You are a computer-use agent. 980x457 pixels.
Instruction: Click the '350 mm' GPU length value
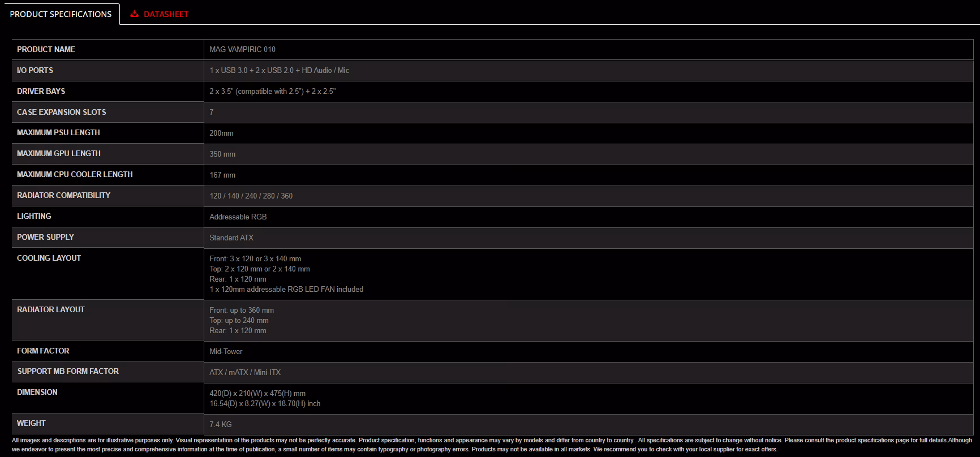click(x=222, y=154)
